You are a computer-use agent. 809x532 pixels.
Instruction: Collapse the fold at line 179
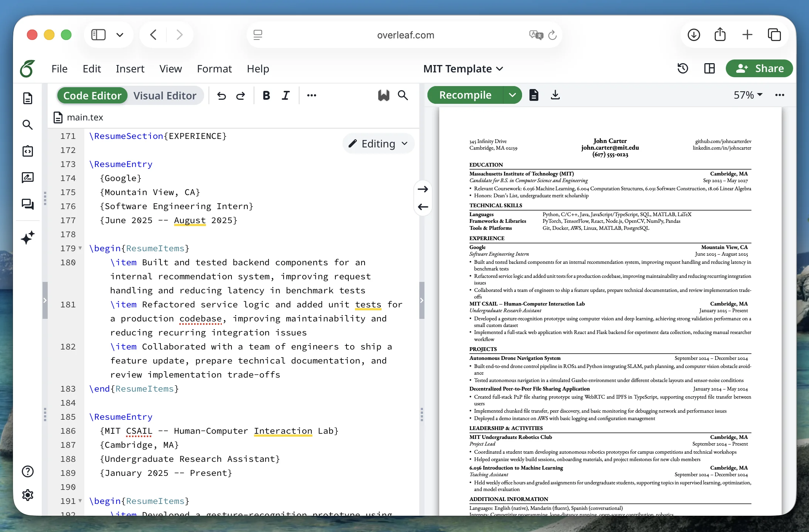[x=80, y=248]
